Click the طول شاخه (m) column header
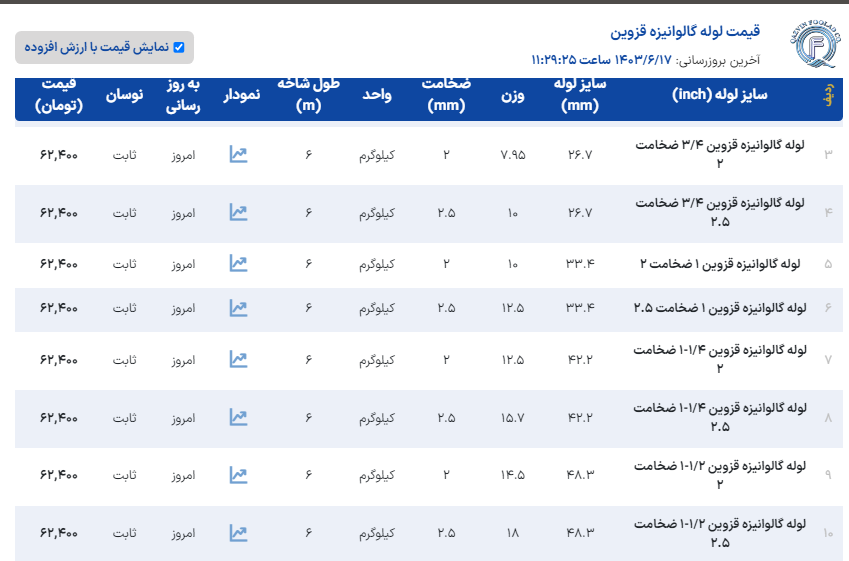 click(x=310, y=95)
